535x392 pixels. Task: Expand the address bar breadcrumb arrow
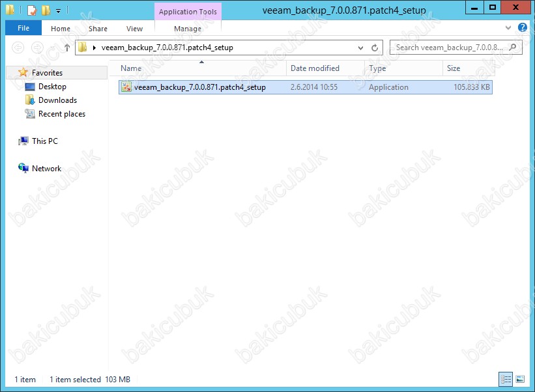[x=94, y=48]
